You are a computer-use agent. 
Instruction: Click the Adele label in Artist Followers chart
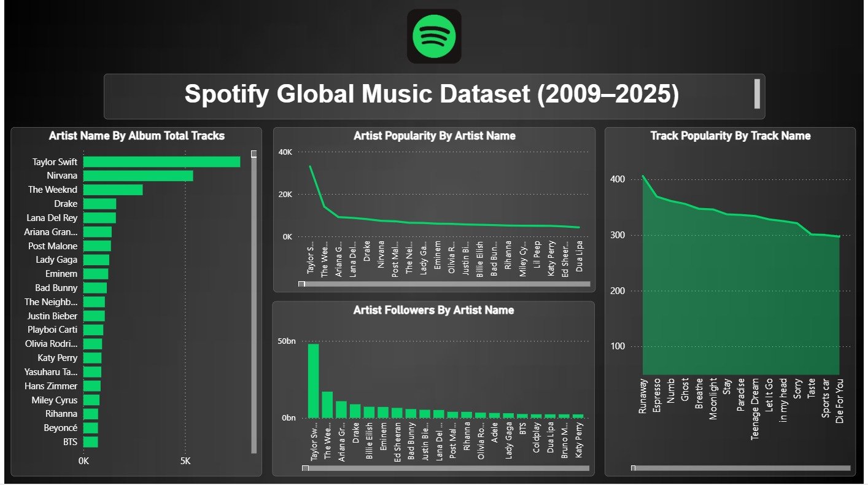[494, 432]
